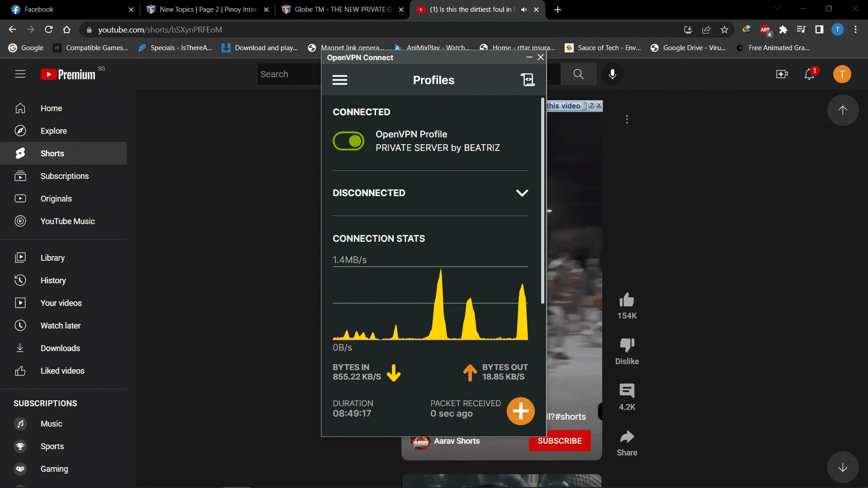Viewport: 868px width, 488px height.
Task: Open the Compatible Games bookmark
Action: coord(90,48)
